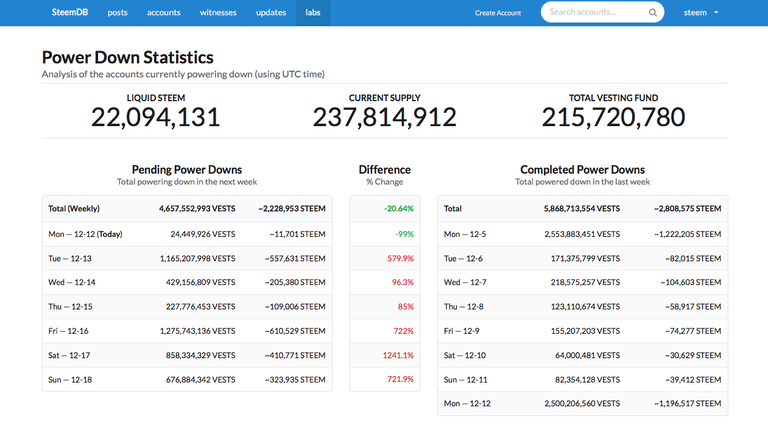Select 82,354,128 VESTS cell

(x=588, y=380)
